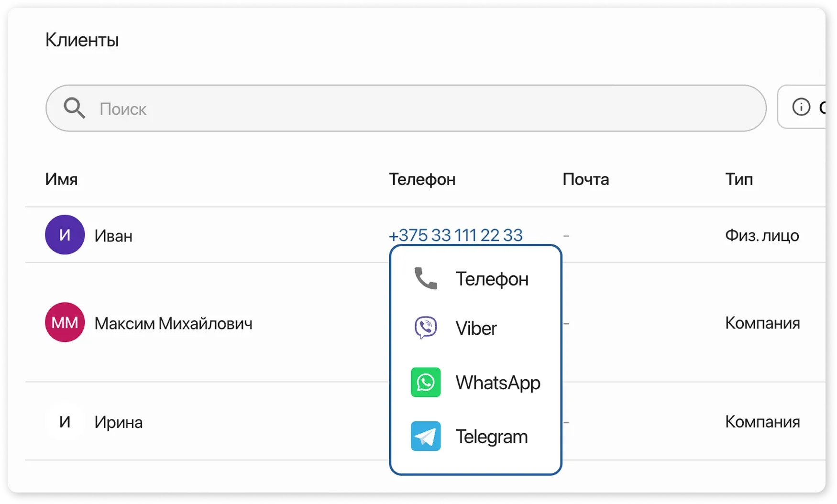Viewport: 837px width, 504px height.
Task: Open Максим Михайлович's pink avatar
Action: (65, 322)
